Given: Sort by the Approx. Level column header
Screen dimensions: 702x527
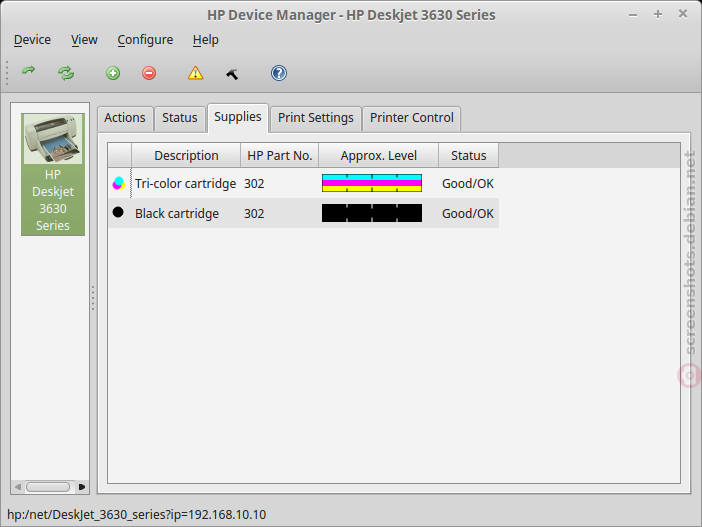Looking at the screenshot, I should 378,155.
